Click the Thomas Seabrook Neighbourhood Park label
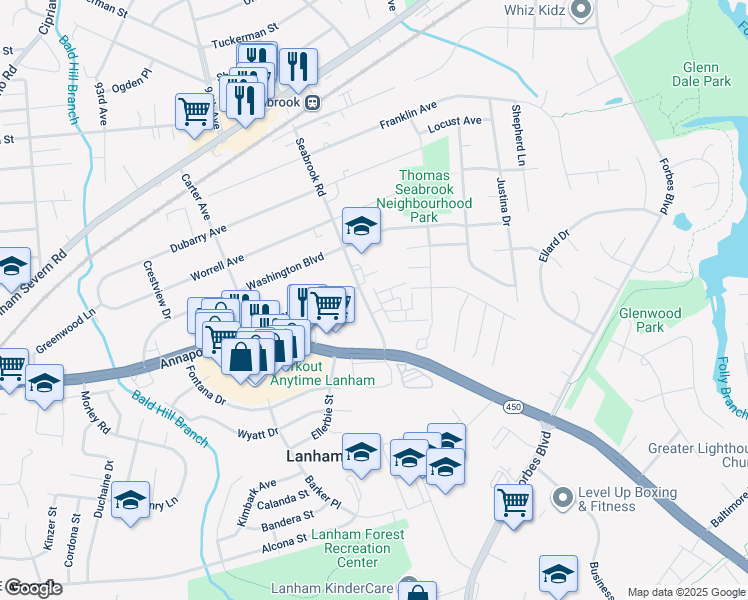Screen dimensions: 748x600 point(424,196)
